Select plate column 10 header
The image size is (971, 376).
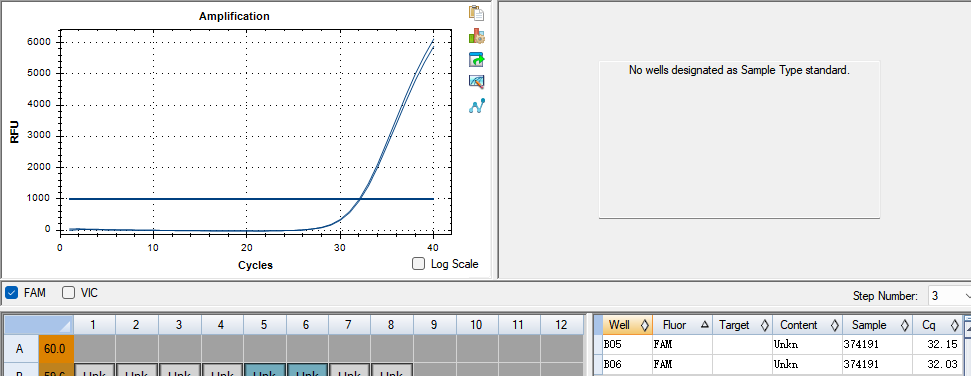click(477, 325)
